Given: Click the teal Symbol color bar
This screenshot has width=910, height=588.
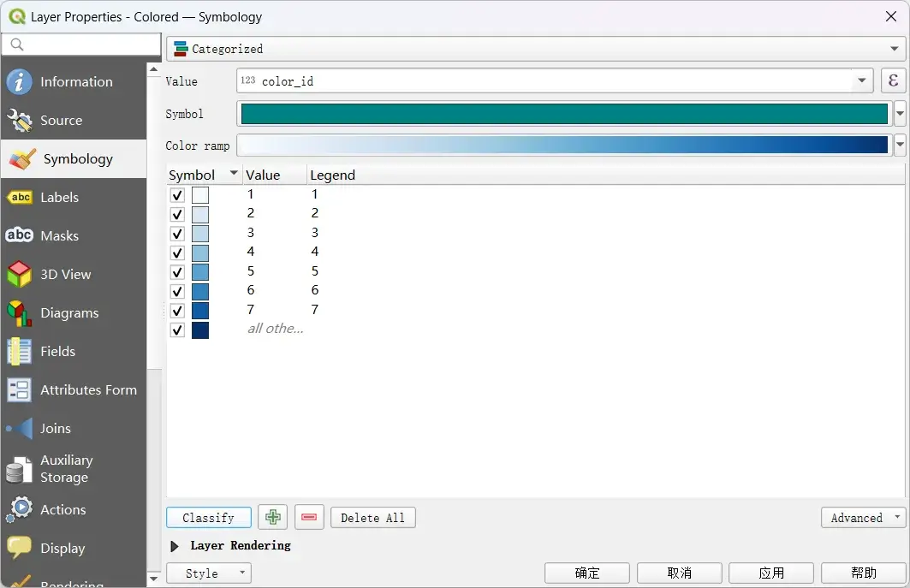Looking at the screenshot, I should point(564,113).
